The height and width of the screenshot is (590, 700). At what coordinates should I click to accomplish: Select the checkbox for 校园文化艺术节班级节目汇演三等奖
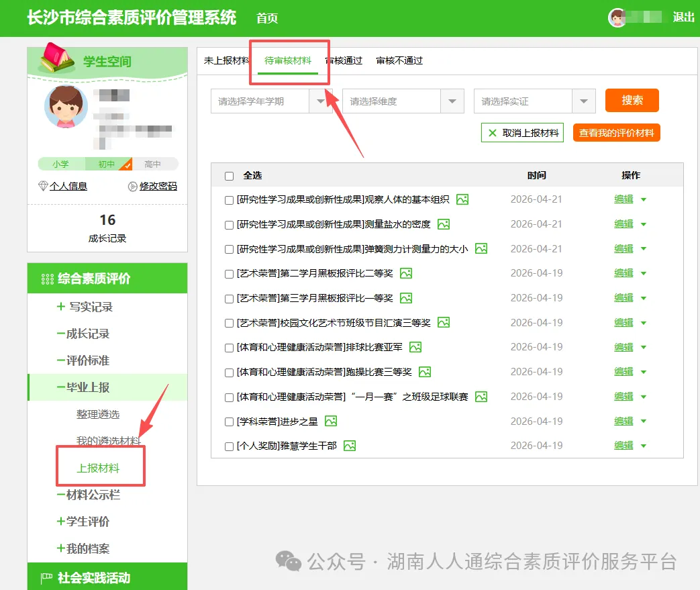click(x=228, y=322)
